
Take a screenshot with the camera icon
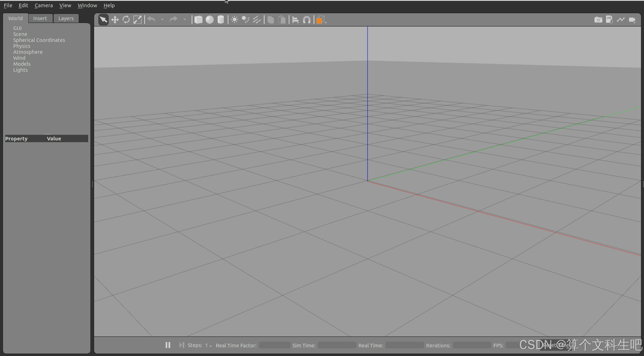coord(598,20)
